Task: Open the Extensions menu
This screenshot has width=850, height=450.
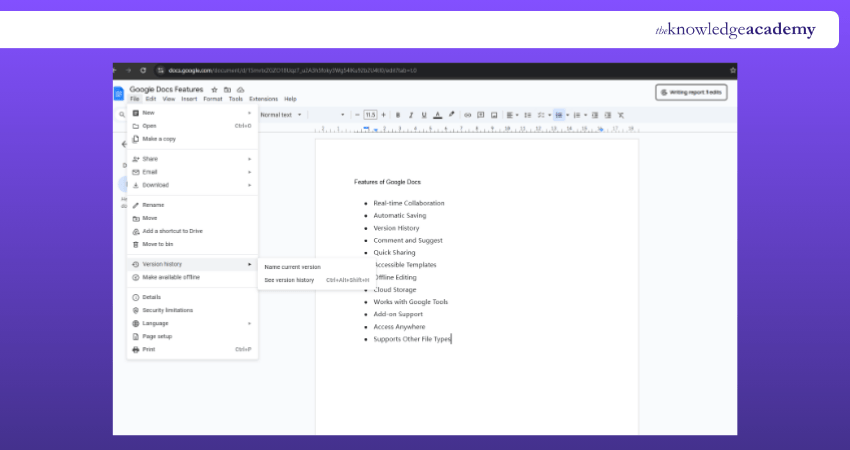Action: 263,99
